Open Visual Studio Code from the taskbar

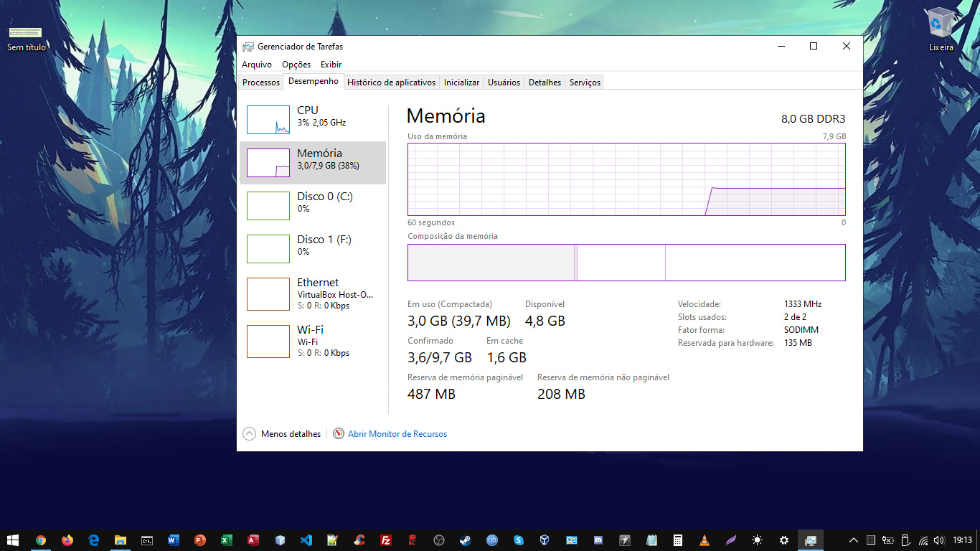point(306,540)
